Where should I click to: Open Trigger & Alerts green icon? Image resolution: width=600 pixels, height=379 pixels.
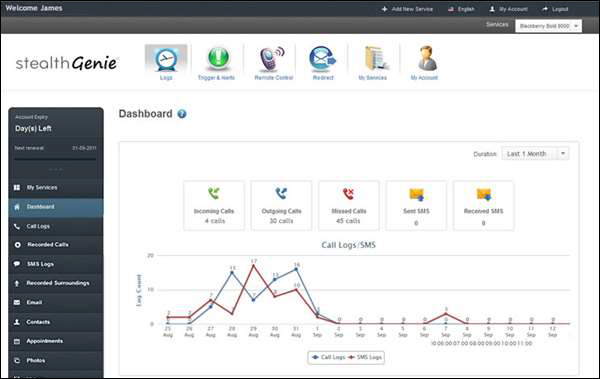click(x=218, y=58)
